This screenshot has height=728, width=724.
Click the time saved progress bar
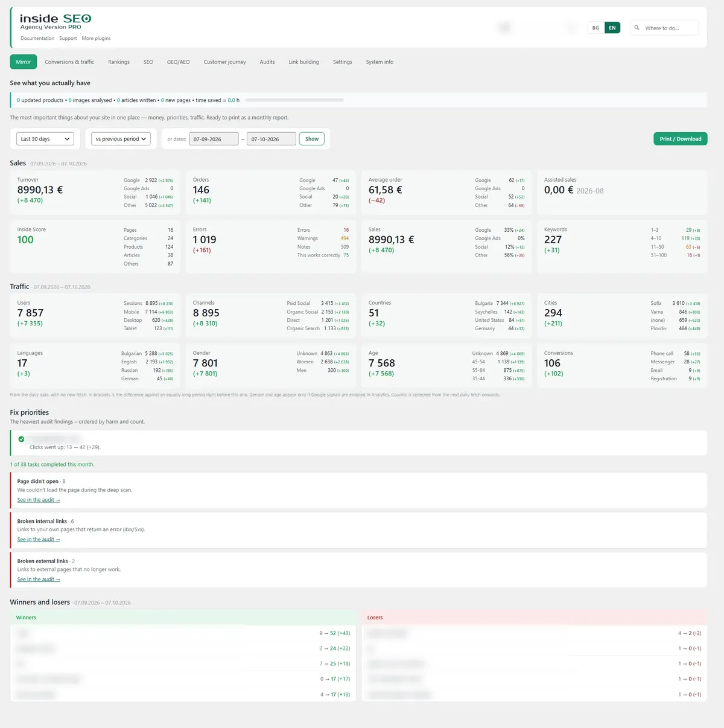click(294, 100)
